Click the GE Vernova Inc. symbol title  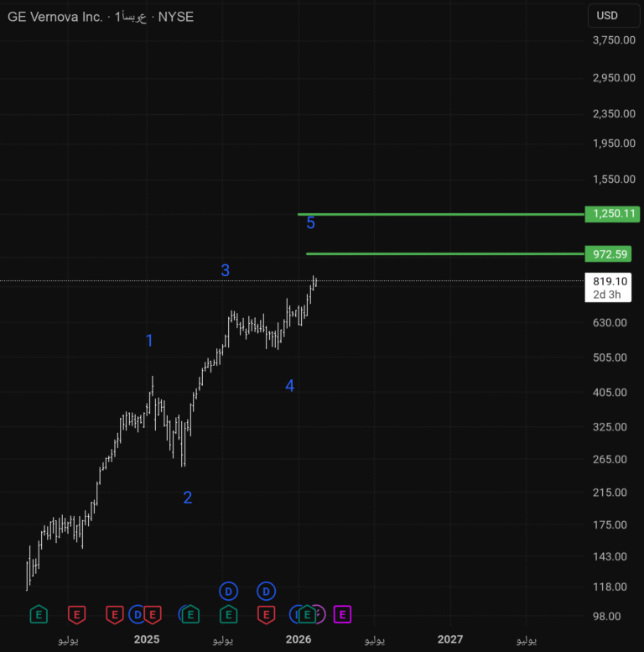(56, 17)
